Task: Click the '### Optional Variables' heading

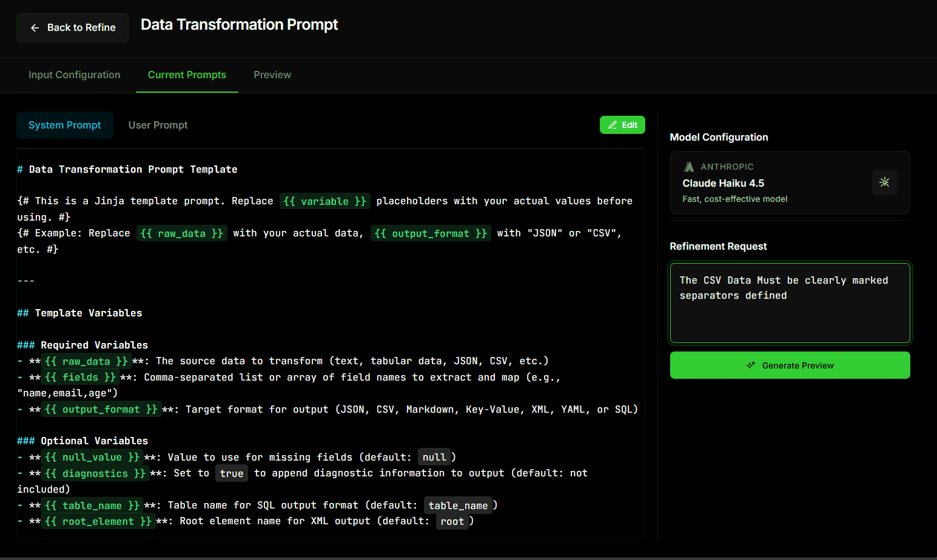Action: 82,441
